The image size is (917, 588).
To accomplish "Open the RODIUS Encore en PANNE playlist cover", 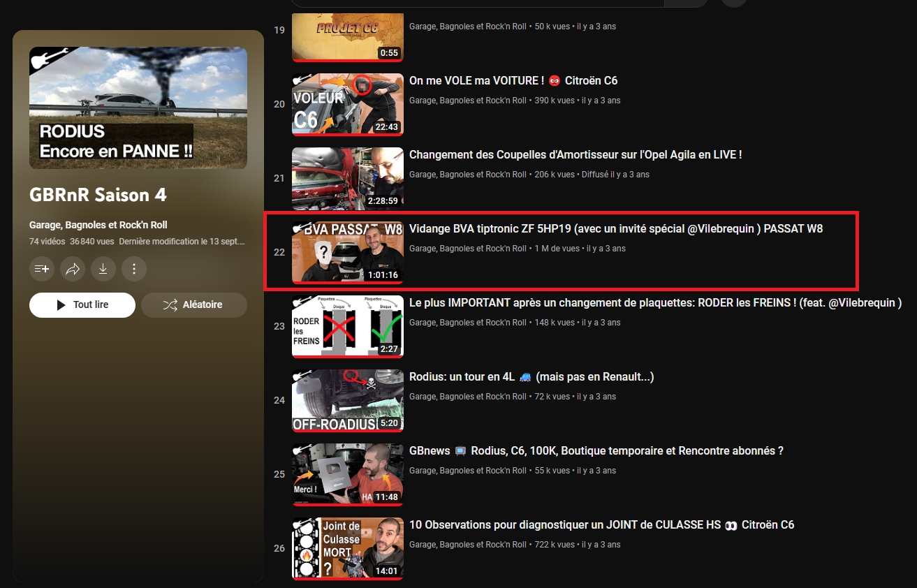I will tap(138, 108).
